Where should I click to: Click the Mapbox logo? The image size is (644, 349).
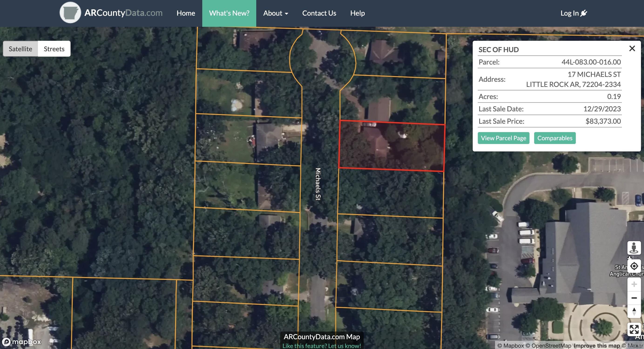coord(21,342)
